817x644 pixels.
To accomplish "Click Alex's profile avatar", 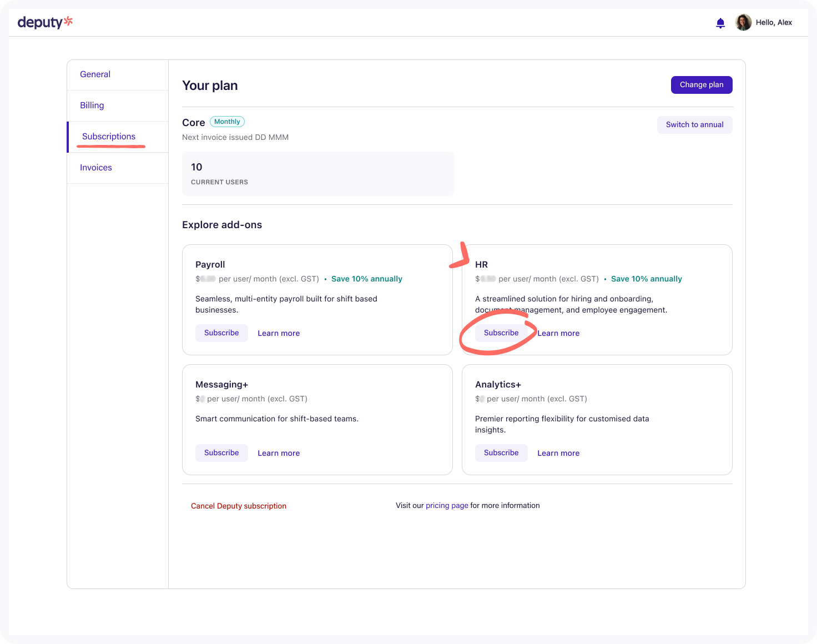I will [743, 22].
